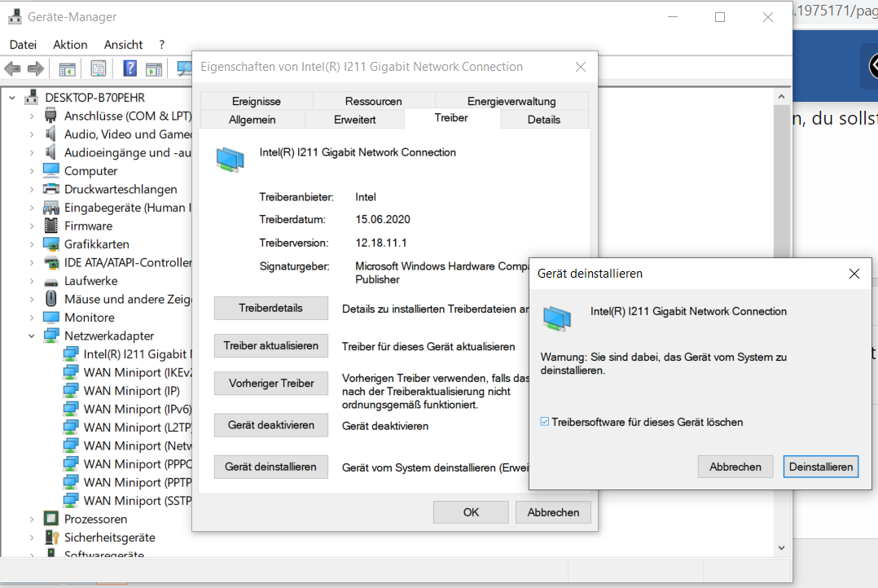Click the show/hide console tree toolbar icon
This screenshot has height=588, width=878.
67,69
